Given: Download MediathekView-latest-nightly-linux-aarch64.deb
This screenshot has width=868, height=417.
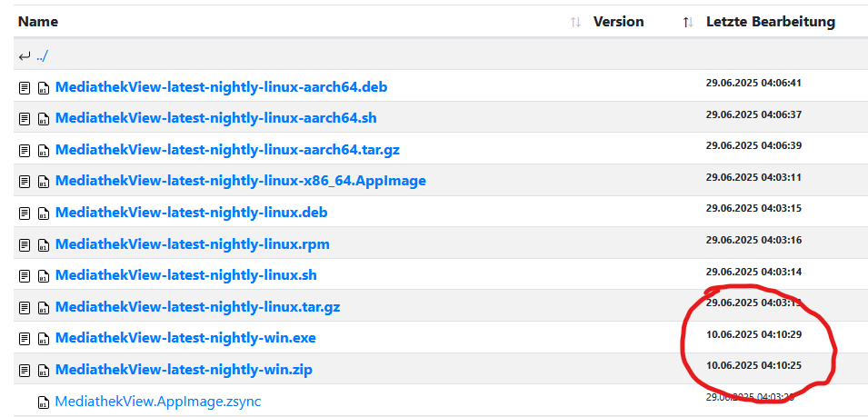Looking at the screenshot, I should (222, 87).
